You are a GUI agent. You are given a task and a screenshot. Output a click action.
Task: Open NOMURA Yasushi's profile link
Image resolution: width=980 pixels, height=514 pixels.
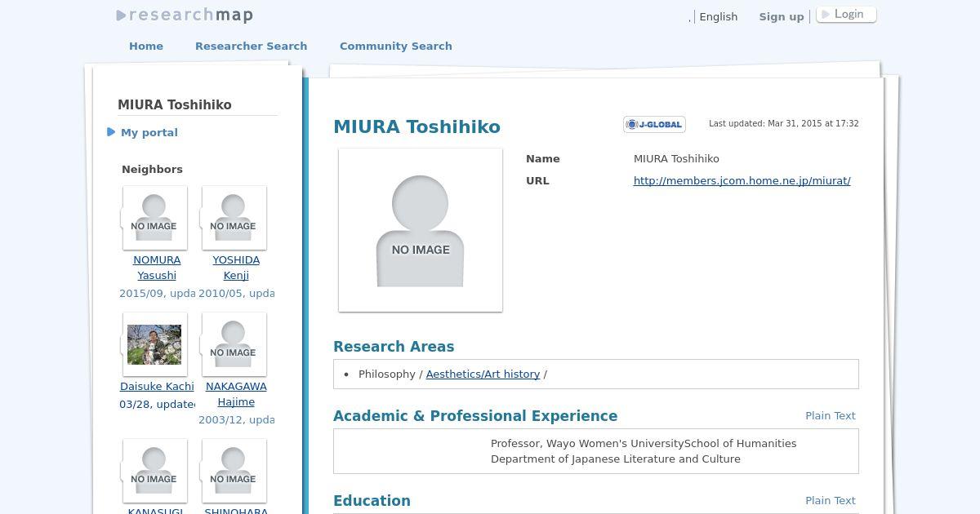point(157,268)
